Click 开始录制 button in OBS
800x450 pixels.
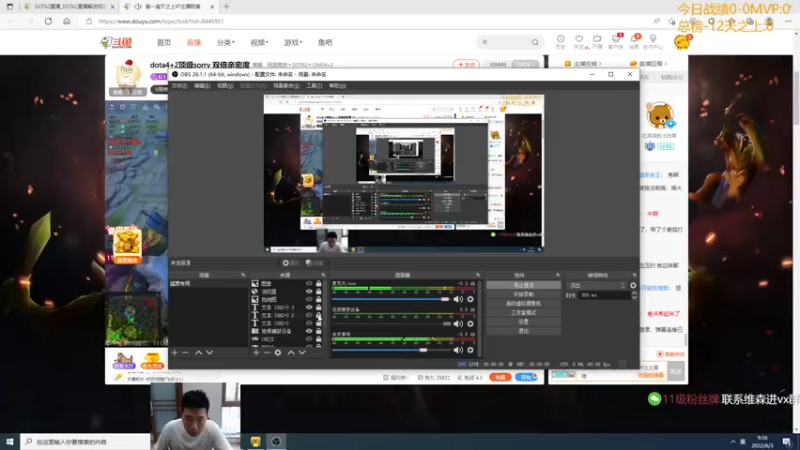pyautogui.click(x=523, y=294)
